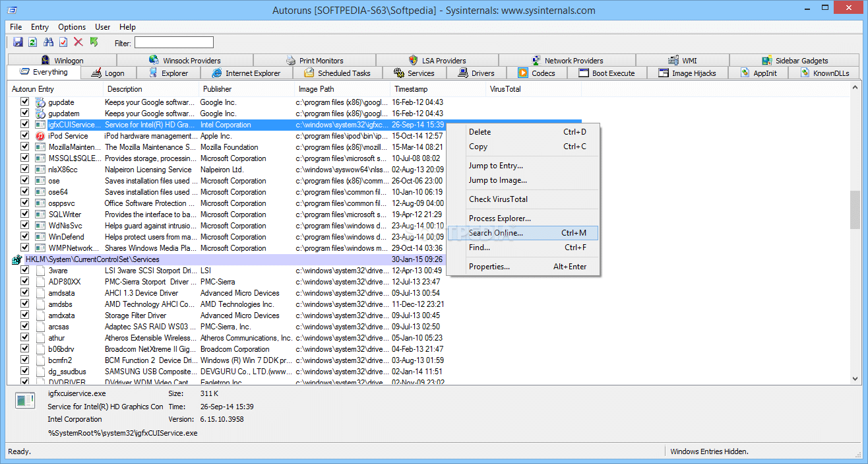Click the Save toolbar icon
This screenshot has width=868, height=464.
pyautogui.click(x=18, y=42)
